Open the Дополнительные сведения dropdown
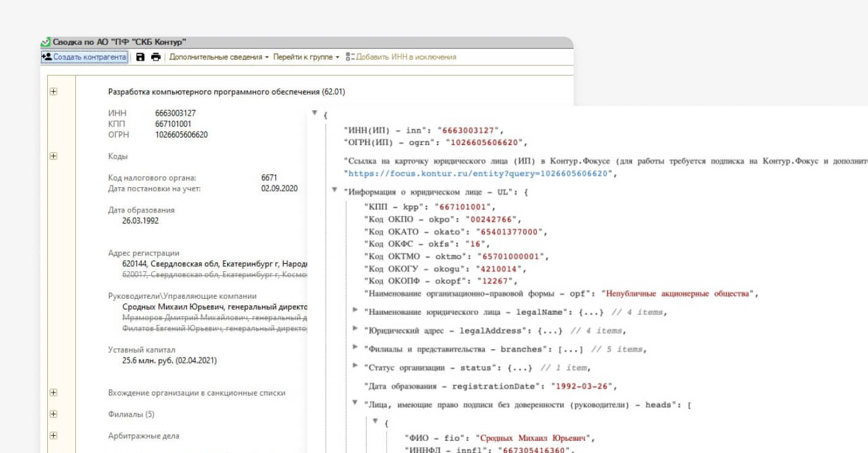Screen dimensions: 868x453 click(x=219, y=57)
